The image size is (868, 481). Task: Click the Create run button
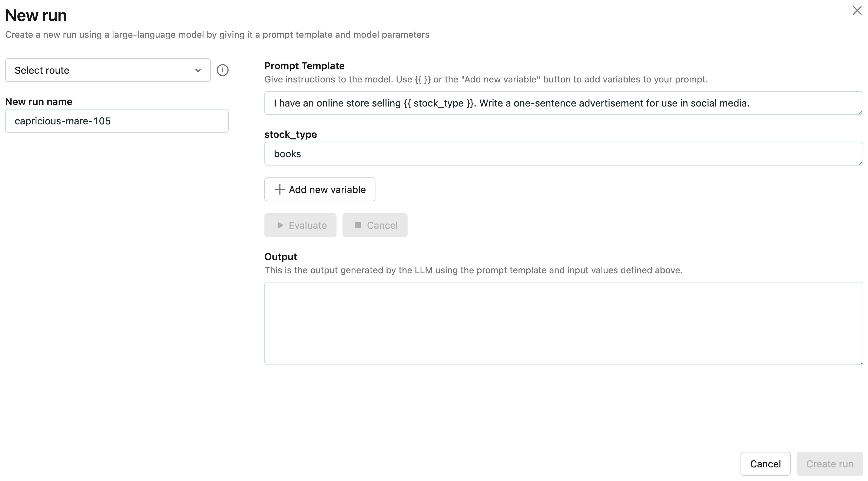coord(830,464)
